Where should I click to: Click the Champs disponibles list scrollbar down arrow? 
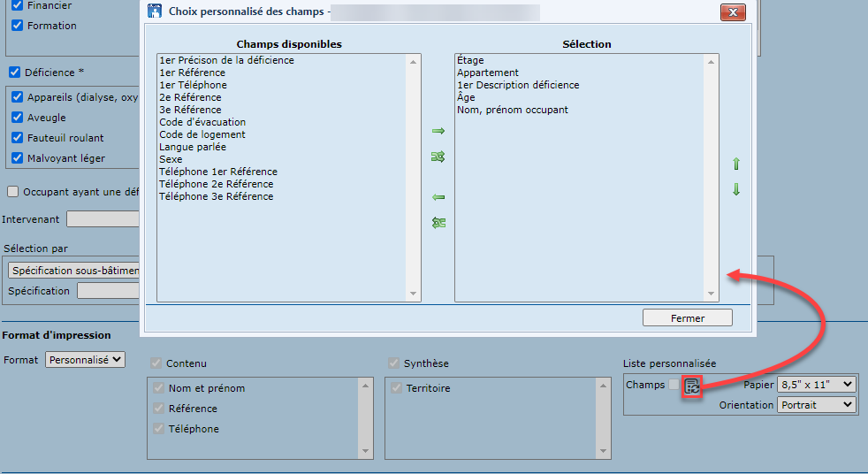pos(413,294)
